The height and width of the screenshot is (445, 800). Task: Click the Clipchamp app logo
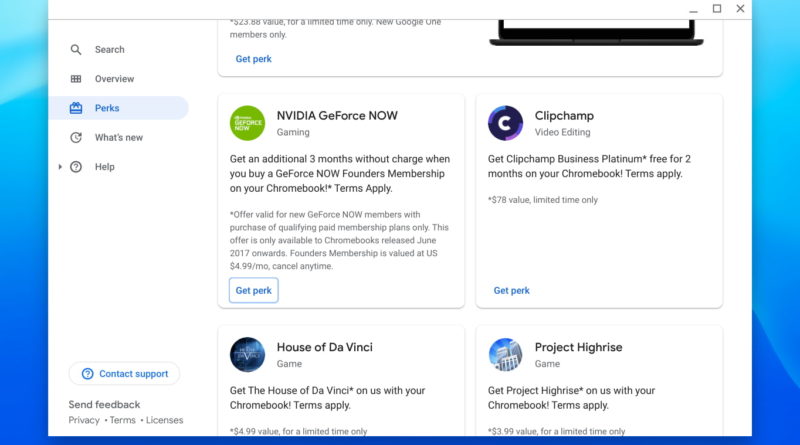505,123
